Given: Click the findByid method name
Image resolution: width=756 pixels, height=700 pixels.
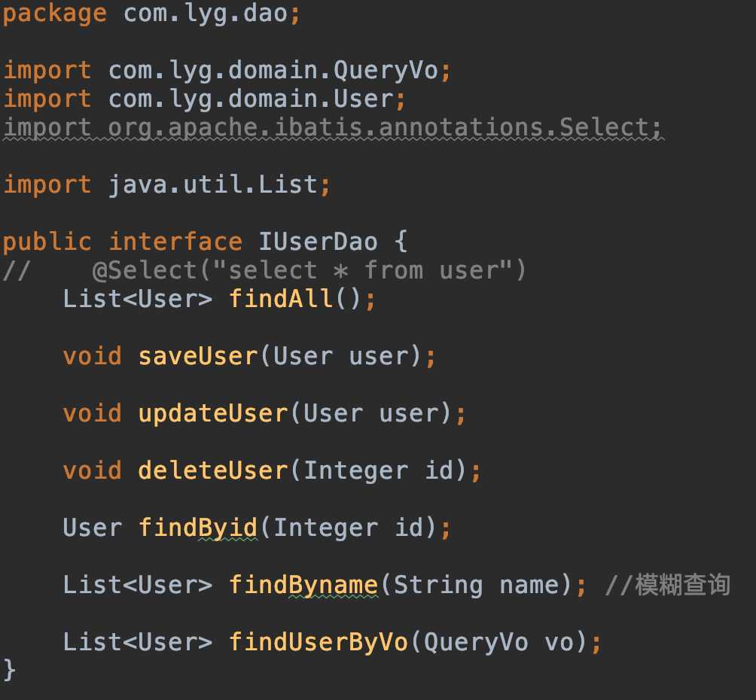Looking at the screenshot, I should (x=199, y=528).
